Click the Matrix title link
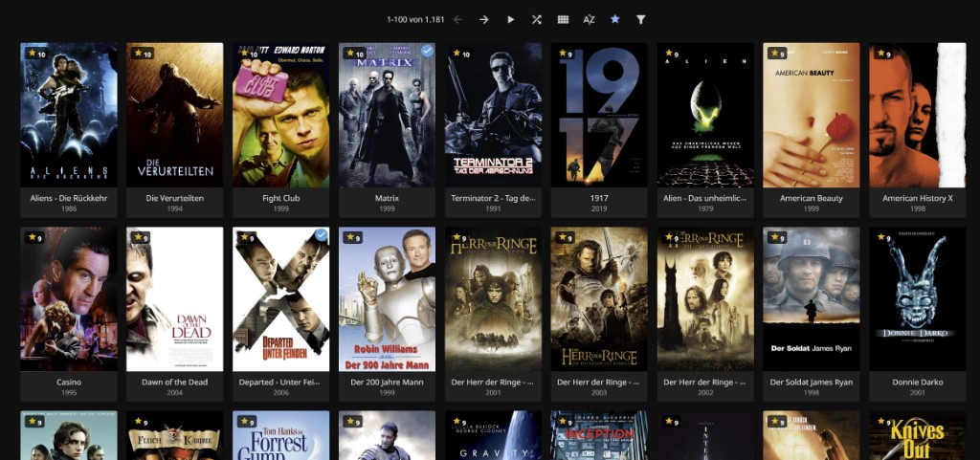The image size is (980, 460). tap(387, 198)
